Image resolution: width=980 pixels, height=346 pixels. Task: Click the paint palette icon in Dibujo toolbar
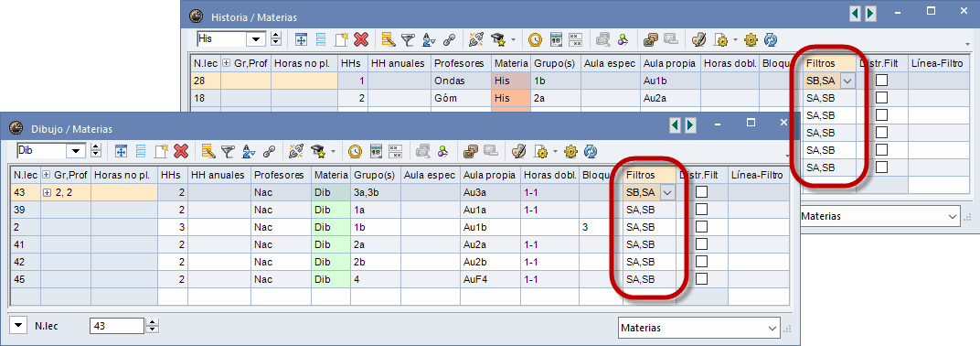(518, 151)
